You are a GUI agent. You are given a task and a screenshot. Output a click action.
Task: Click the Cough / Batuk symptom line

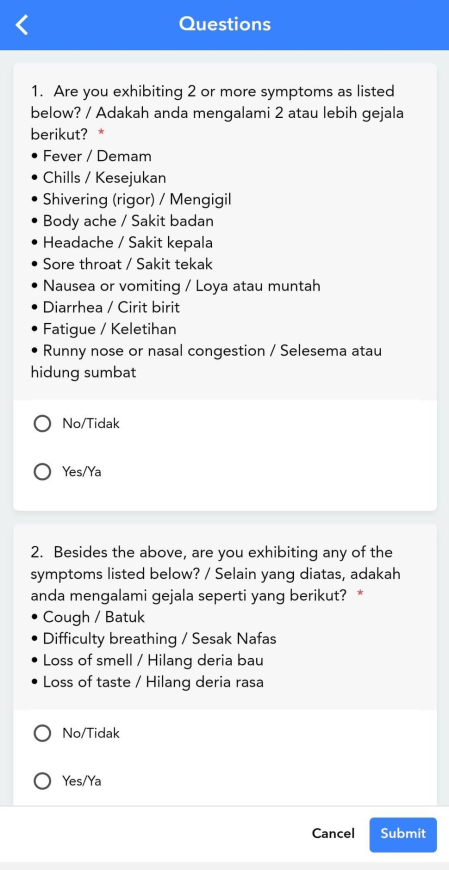point(88,617)
